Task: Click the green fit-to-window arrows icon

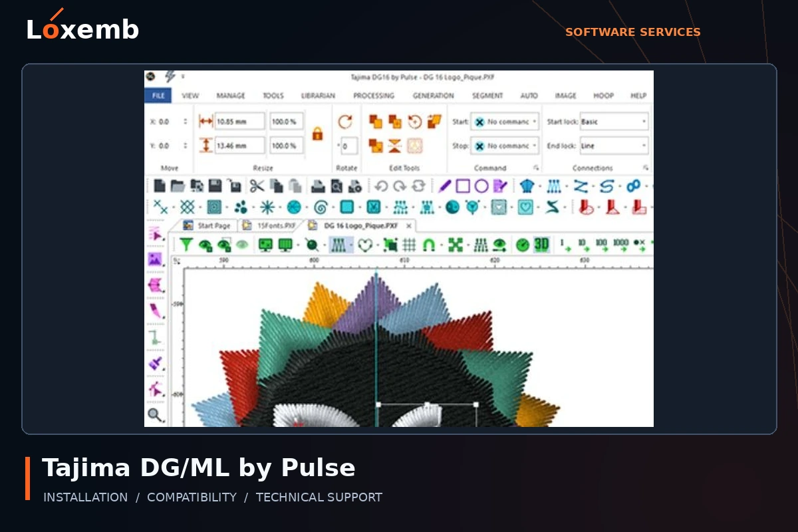Action: pos(455,245)
